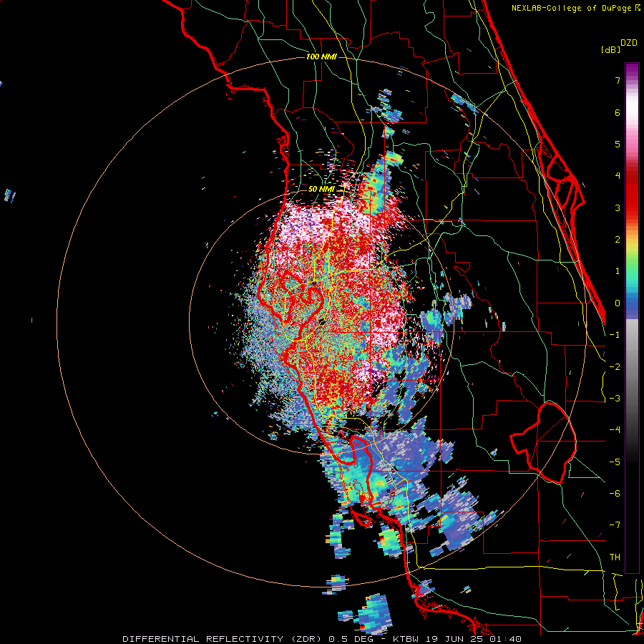Image resolution: width=644 pixels, height=644 pixels.
Task: Click the -7 value on the color scale
Action: click(x=615, y=525)
